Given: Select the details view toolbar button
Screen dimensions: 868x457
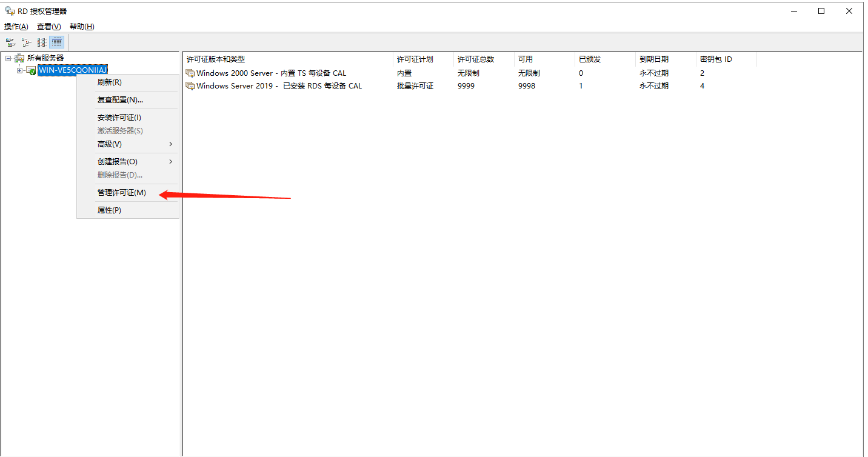Looking at the screenshot, I should [57, 42].
